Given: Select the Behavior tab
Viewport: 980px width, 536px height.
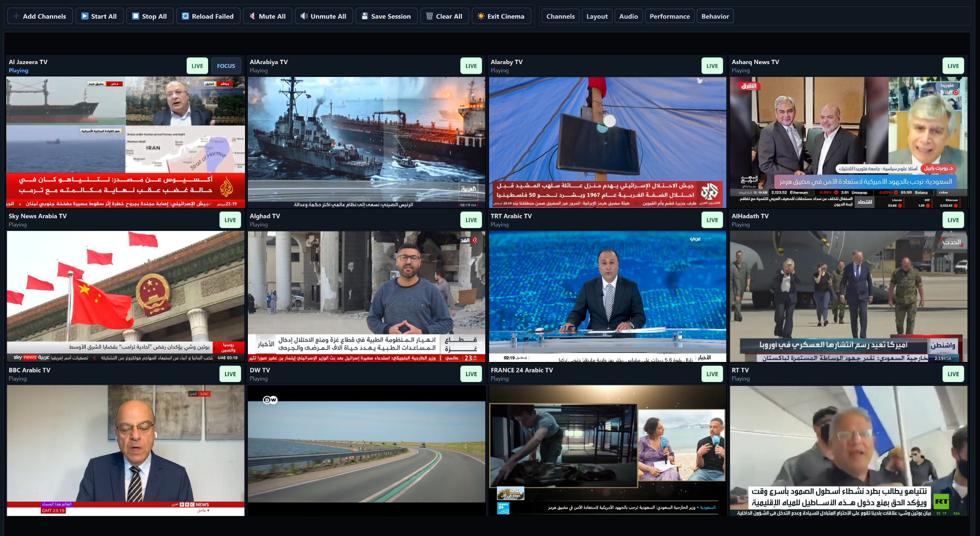Looking at the screenshot, I should (715, 16).
